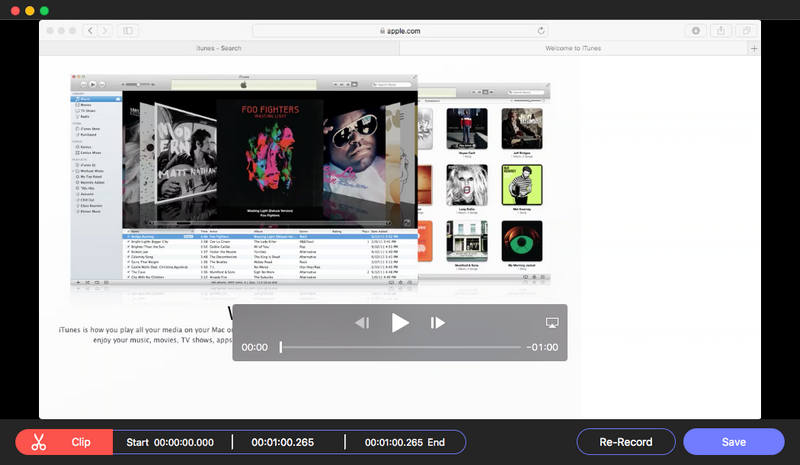The height and width of the screenshot is (465, 800).
Task: Click the middle duration 00:01:00.265 value
Action: pyautogui.click(x=283, y=443)
